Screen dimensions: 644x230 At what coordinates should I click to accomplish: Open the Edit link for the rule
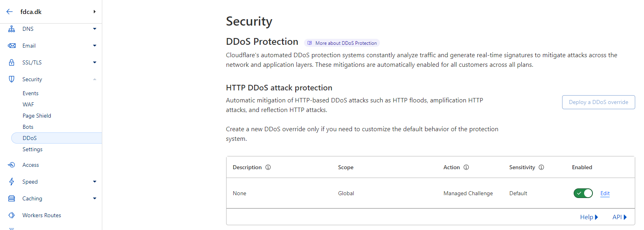pyautogui.click(x=605, y=193)
